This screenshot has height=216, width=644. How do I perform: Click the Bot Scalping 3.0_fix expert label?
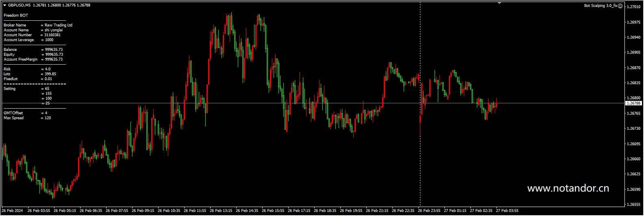click(600, 6)
